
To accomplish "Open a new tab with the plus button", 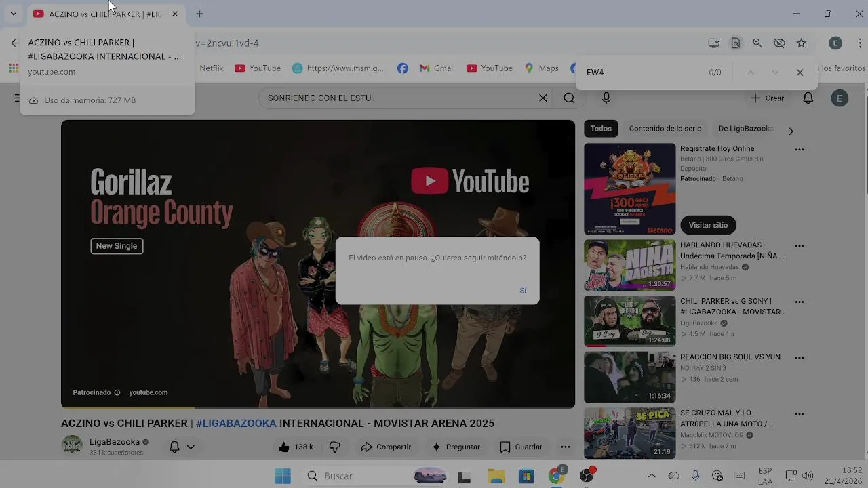I will (x=199, y=14).
